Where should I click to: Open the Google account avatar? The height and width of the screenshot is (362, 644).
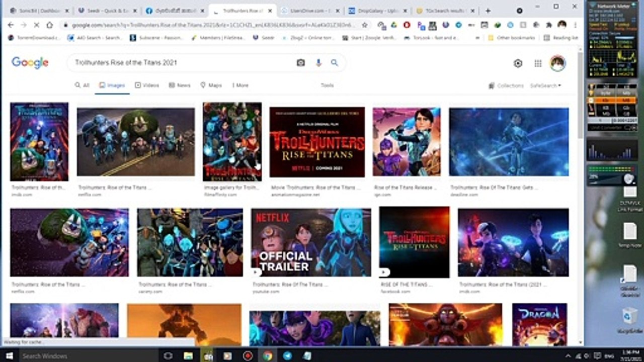click(x=557, y=63)
